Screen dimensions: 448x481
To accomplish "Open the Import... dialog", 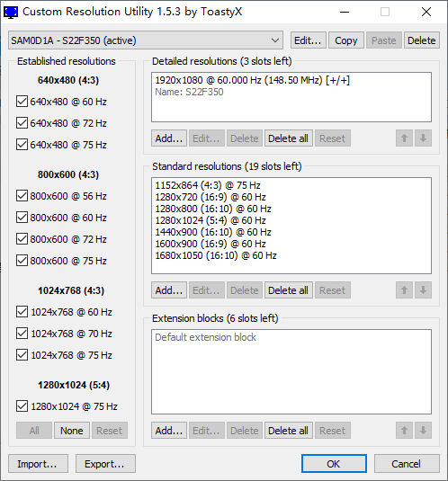I will [38, 464].
